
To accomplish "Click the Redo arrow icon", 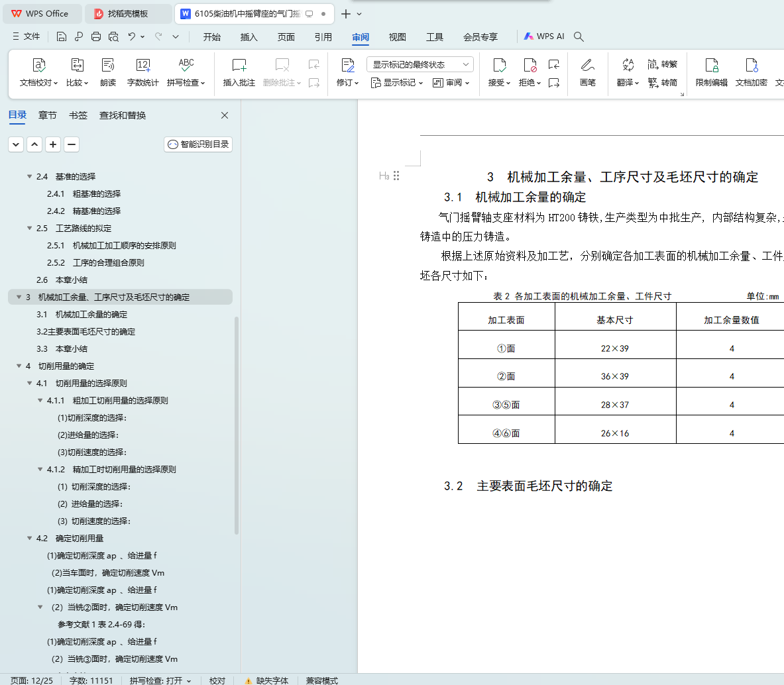I will point(158,36).
